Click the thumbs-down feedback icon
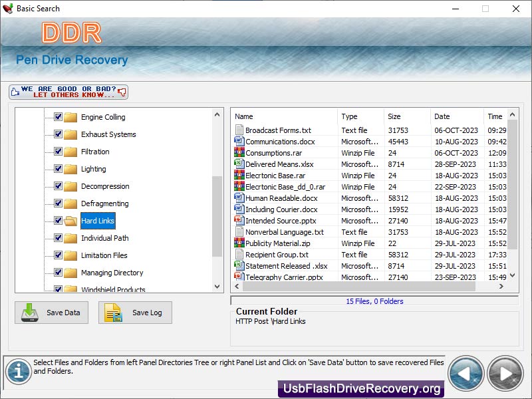The width and height of the screenshot is (532, 399). [122, 92]
